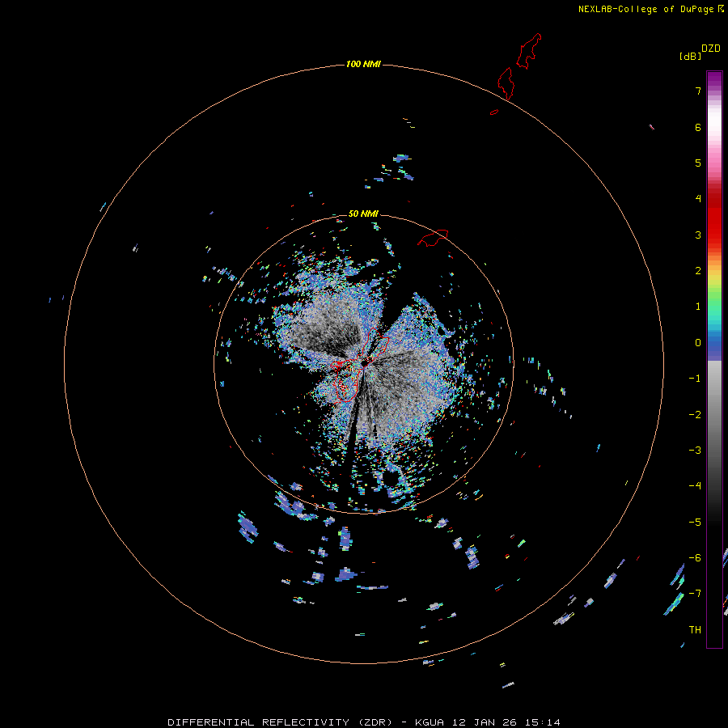Screen dimensions: 728x728
Task: Click the -7 dB tick label on the legend
Action: tap(695, 594)
